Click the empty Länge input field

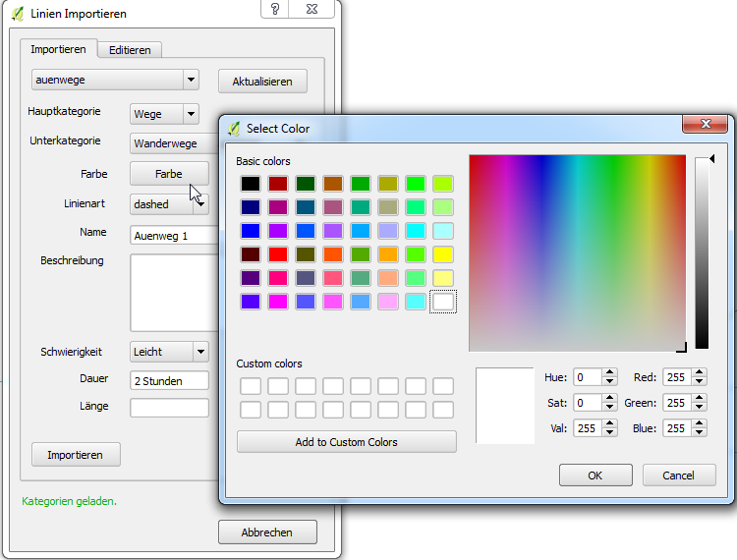pyautogui.click(x=169, y=408)
